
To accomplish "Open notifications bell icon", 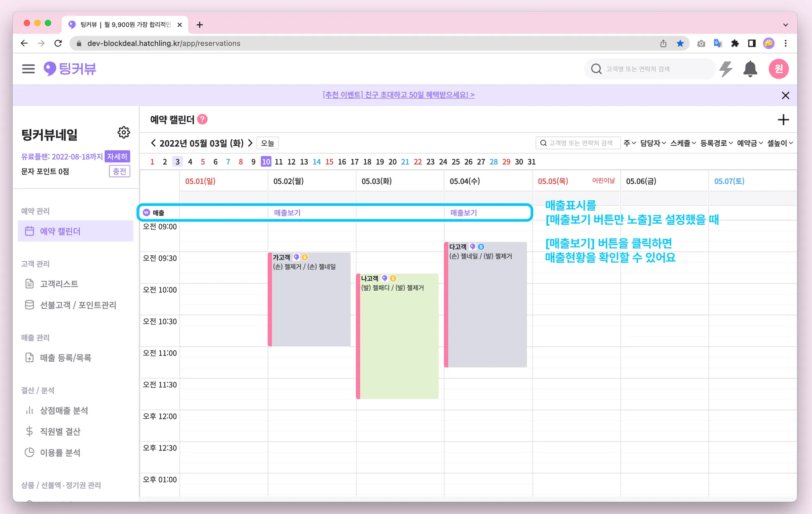I will pos(750,69).
